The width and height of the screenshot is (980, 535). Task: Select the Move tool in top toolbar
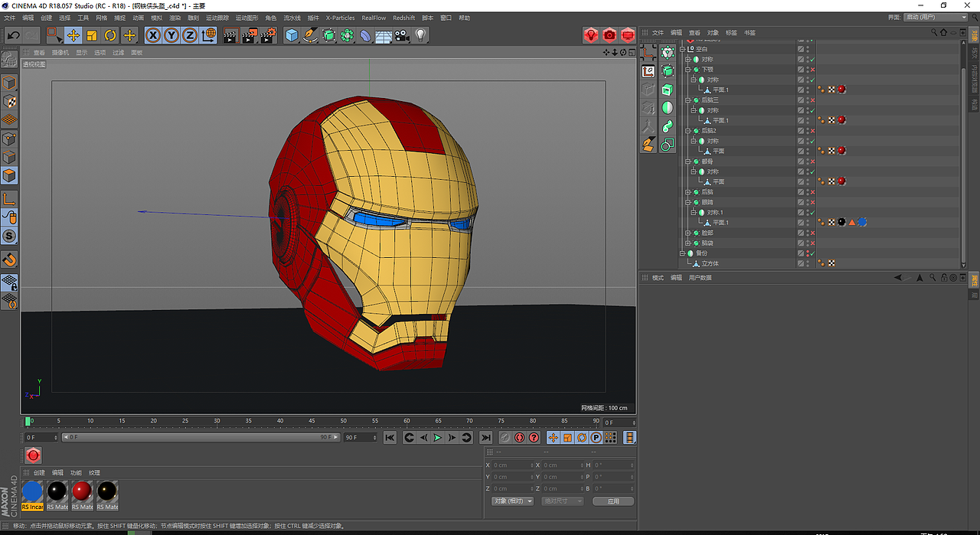pyautogui.click(x=73, y=35)
